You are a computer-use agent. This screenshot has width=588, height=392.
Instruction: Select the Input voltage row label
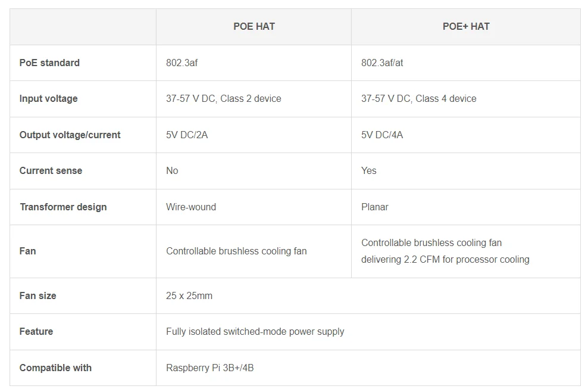coord(48,98)
